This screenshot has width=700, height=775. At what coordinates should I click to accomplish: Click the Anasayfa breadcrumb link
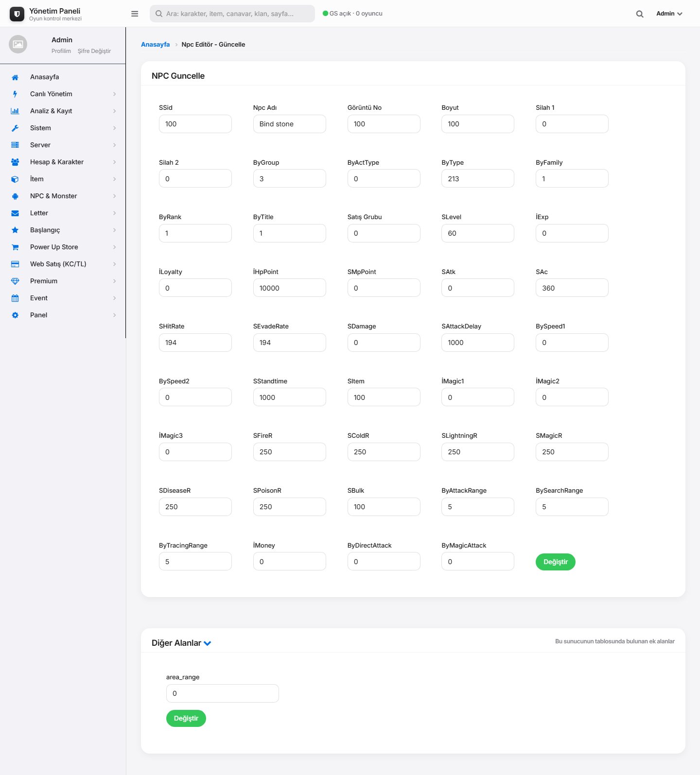pos(156,44)
